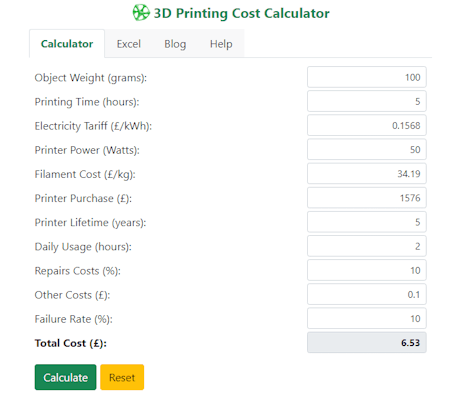The image size is (450, 411).
Task: Open the Help tab
Action: pyautogui.click(x=221, y=44)
